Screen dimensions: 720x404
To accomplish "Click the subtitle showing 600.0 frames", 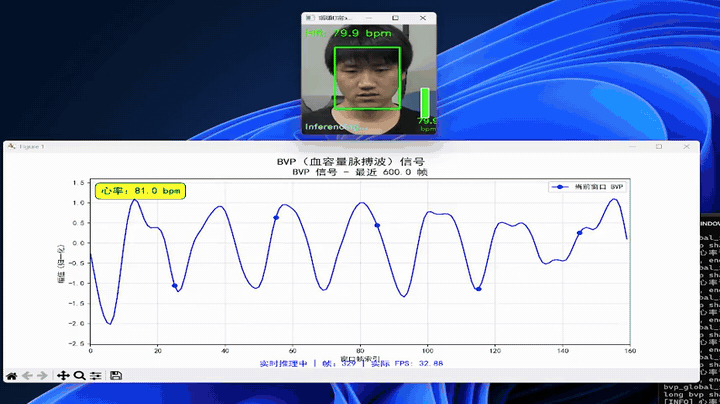I will 360,172.
